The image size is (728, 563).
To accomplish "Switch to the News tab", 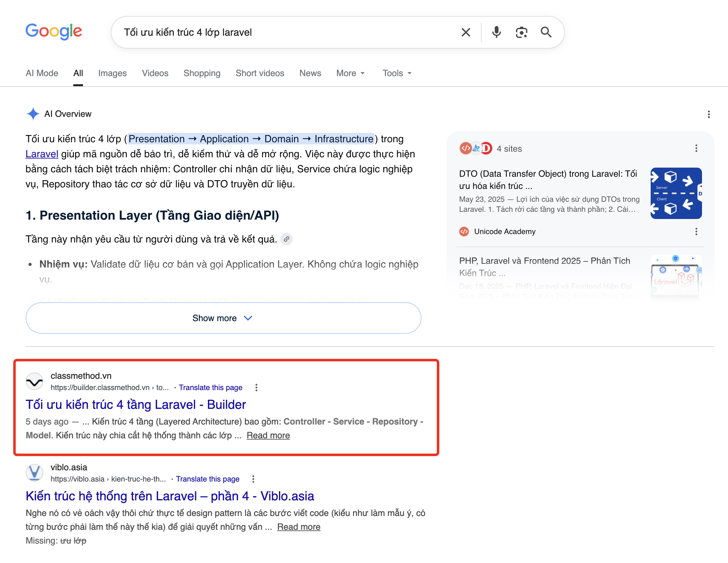I will coord(310,73).
